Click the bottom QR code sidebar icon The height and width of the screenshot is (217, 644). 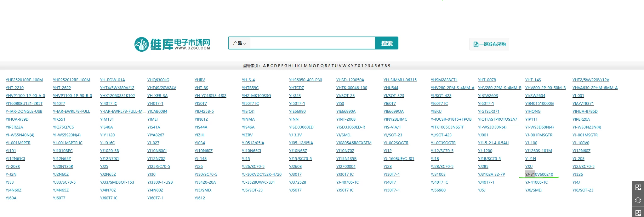point(638,213)
